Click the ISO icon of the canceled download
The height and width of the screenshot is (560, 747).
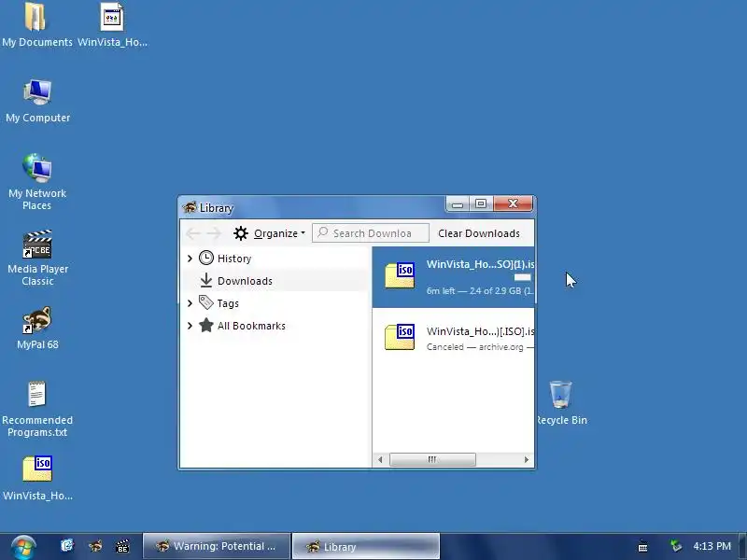[x=400, y=337]
